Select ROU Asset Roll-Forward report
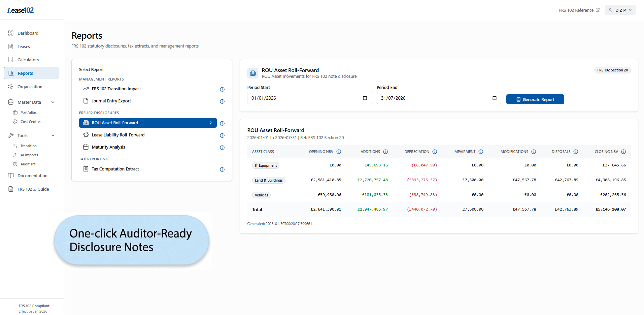Image resolution: width=644 pixels, height=315 pixels. pos(148,123)
